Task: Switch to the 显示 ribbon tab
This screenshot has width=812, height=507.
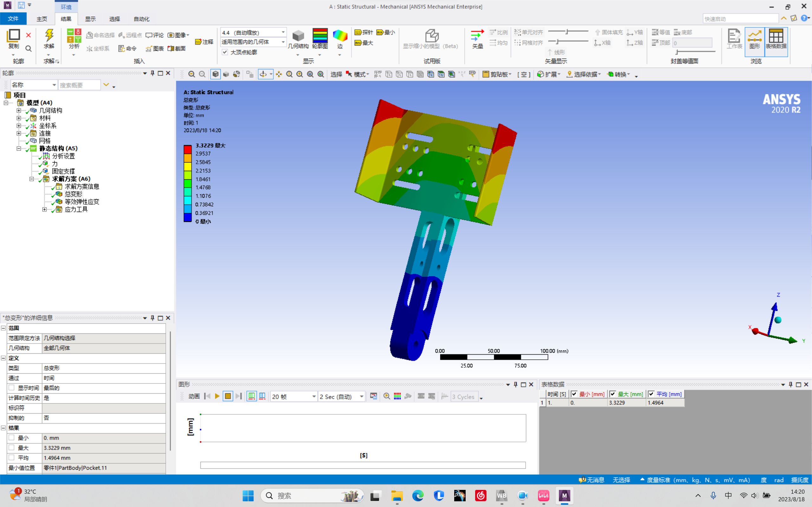Action: click(x=90, y=19)
